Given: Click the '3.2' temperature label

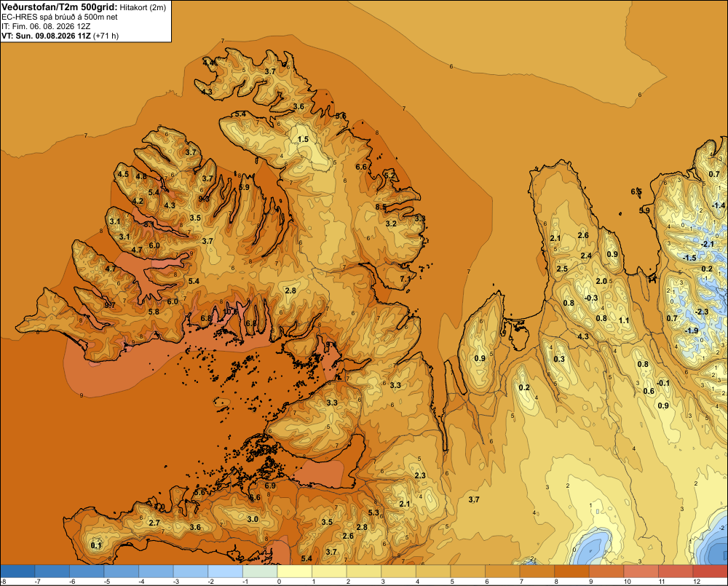Looking at the screenshot, I should pyautogui.click(x=391, y=223).
